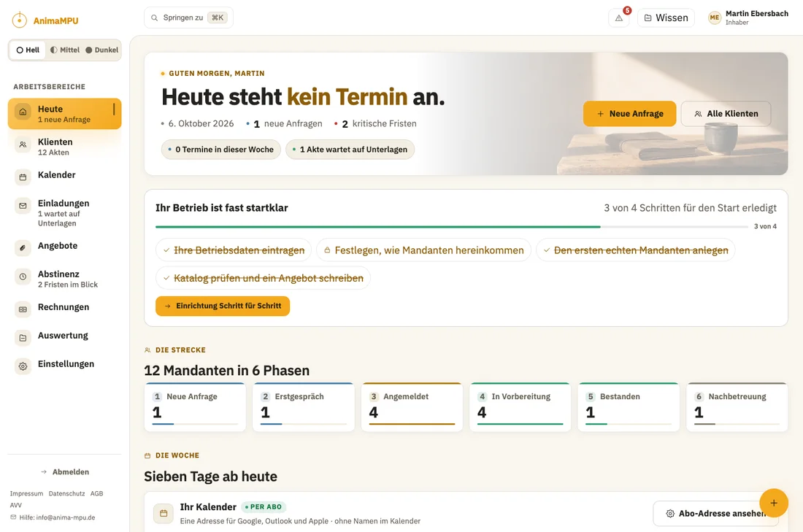Click the Kalender sidebar icon
Screen dimensions: 803x532
(23, 177)
